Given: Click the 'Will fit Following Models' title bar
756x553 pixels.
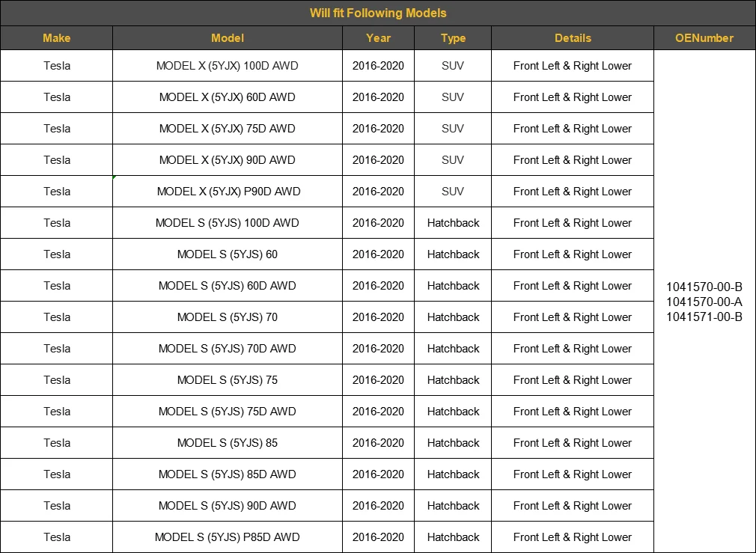Looking at the screenshot, I should click(x=378, y=13).
